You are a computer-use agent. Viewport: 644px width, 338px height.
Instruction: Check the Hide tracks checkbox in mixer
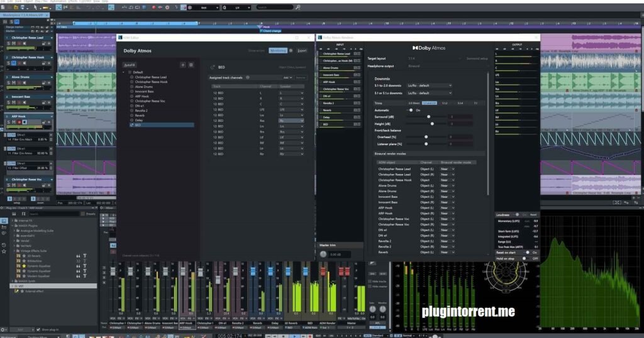tap(370, 281)
